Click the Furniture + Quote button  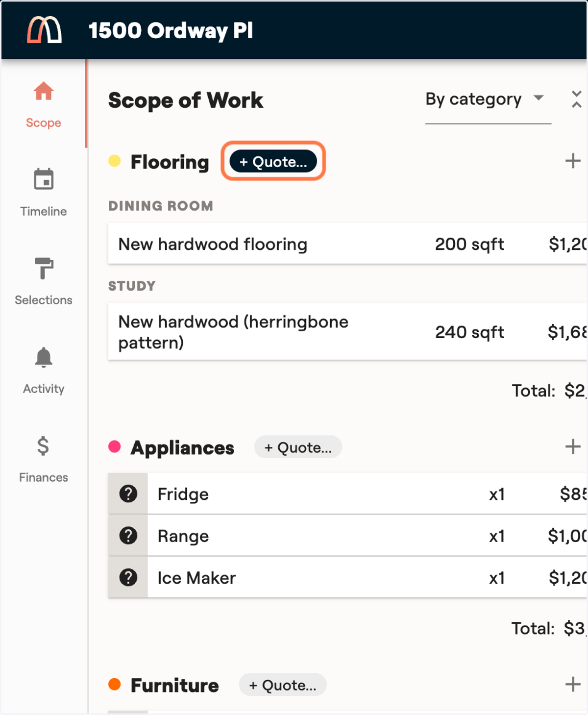pyautogui.click(x=283, y=685)
